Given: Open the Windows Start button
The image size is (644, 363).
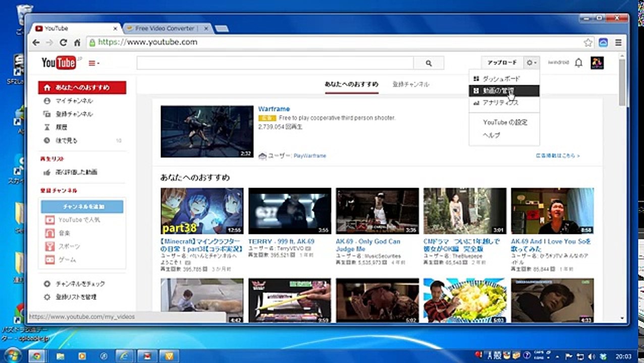Looking at the screenshot, I should click(12, 356).
